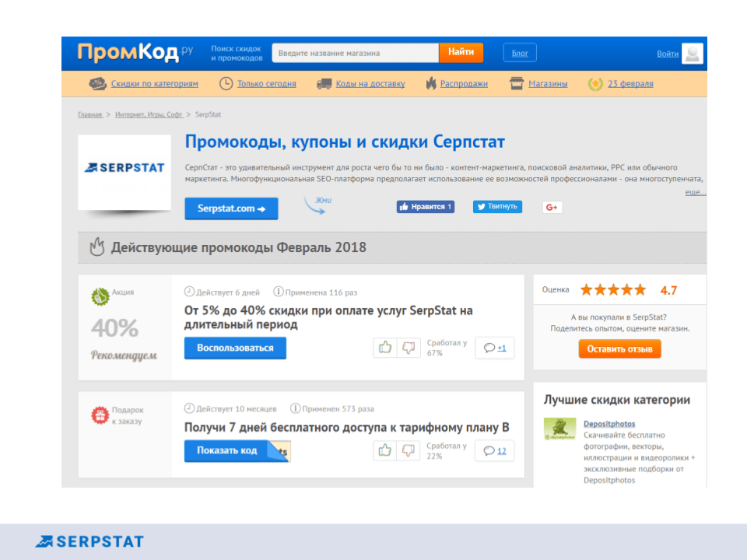Click the 7 дней бесплатного доступа title
Screen dimensions: 747x560
click(x=346, y=428)
